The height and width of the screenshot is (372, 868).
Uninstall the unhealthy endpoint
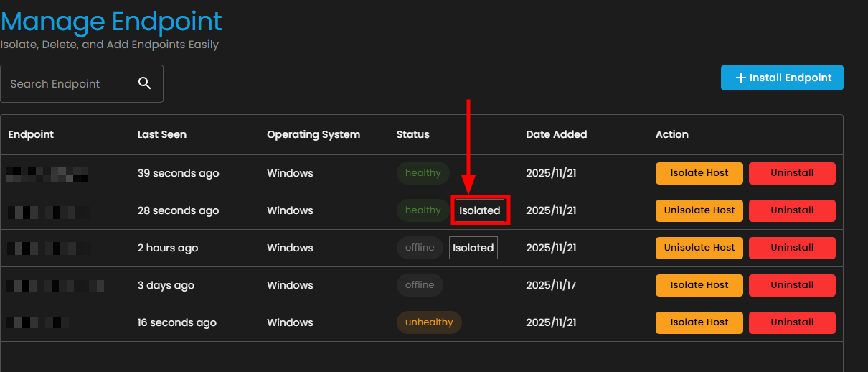(x=792, y=322)
